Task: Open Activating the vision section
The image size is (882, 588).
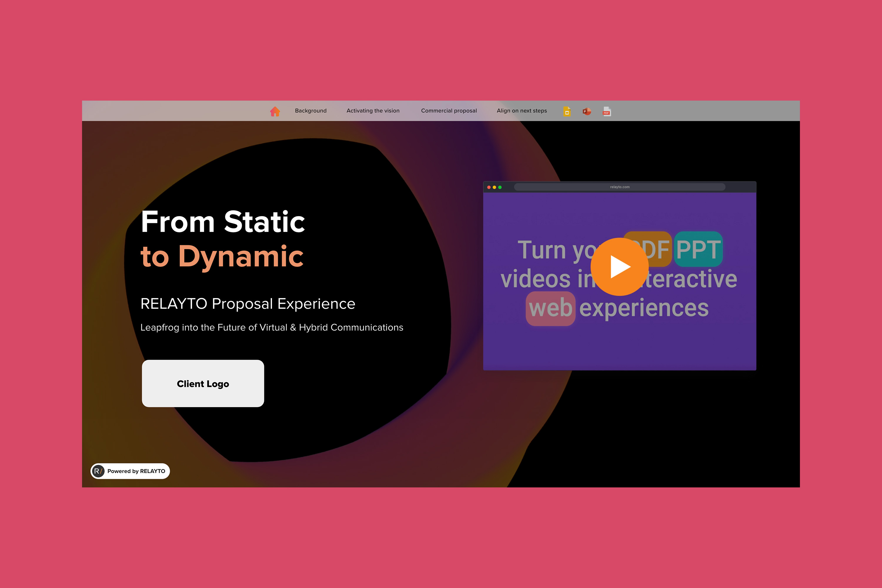Action: coord(373,111)
